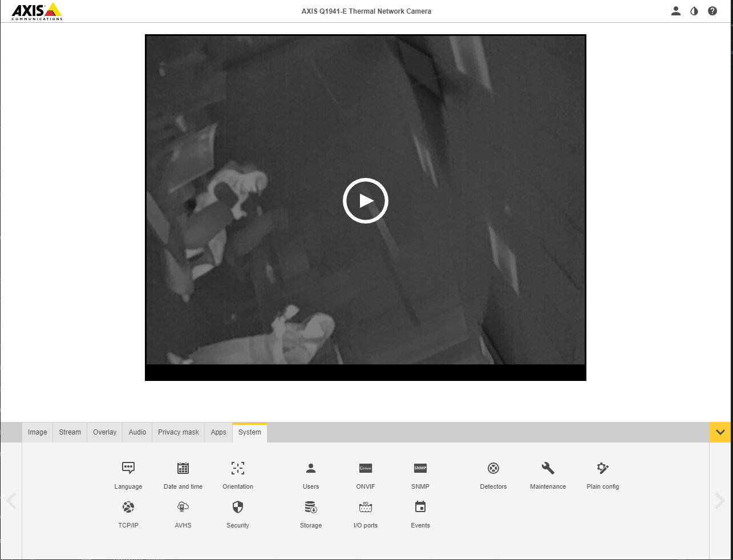The height and width of the screenshot is (560, 733).
Task: Open the Orientation settings icon
Action: pos(238,469)
